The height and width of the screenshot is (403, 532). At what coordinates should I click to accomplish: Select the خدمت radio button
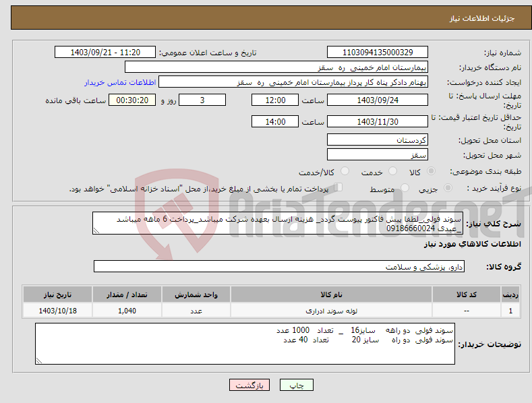click(x=392, y=171)
